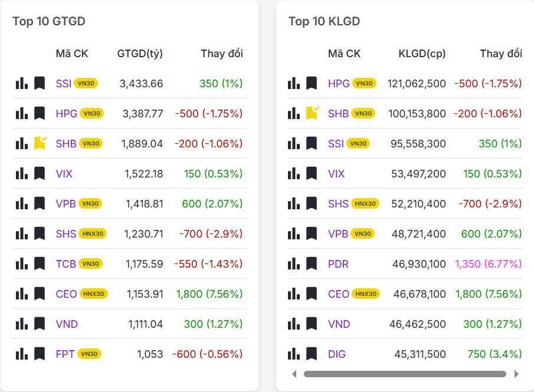Open the chart icon for SSI in Top 10 GTGD
Image resolution: width=534 pixels, height=392 pixels.
22,83
